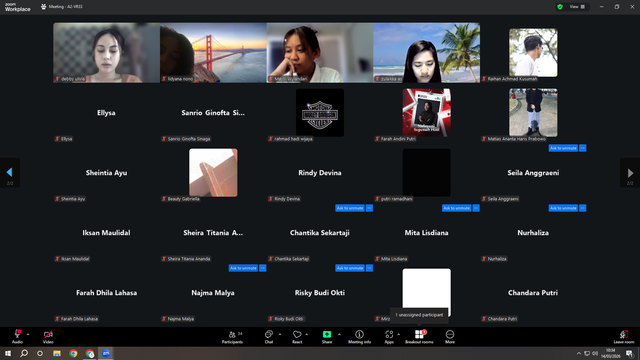Expand chat options caret
The width and height of the screenshot is (640, 360).
280,334
